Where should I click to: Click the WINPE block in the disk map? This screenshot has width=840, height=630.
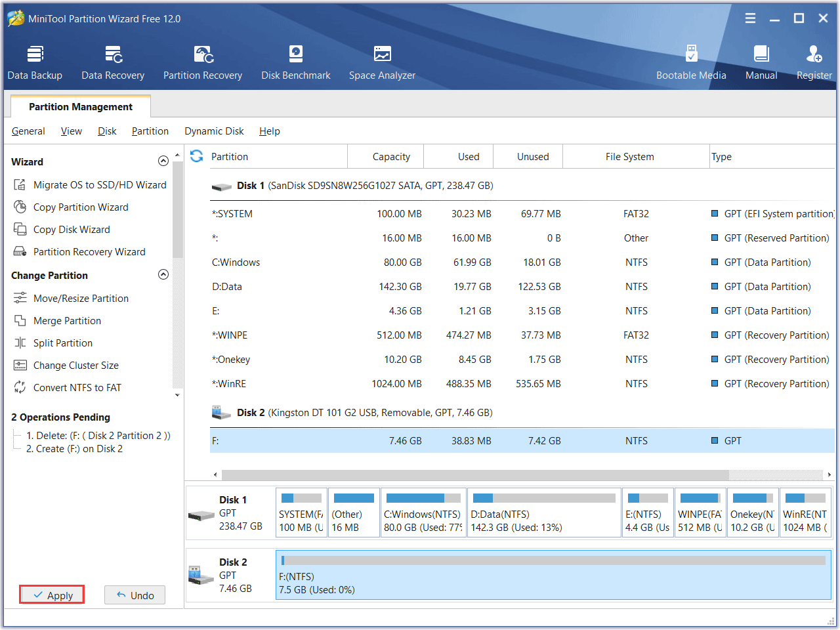click(x=700, y=513)
